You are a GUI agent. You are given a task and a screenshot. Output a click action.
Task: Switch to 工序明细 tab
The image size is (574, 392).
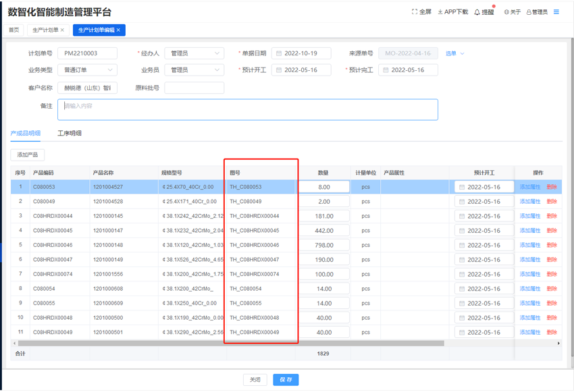(70, 133)
